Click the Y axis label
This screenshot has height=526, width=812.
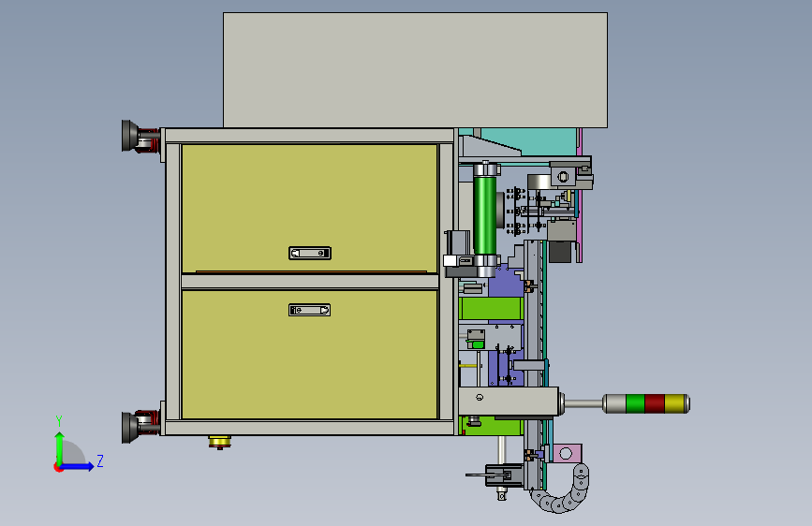(x=59, y=421)
